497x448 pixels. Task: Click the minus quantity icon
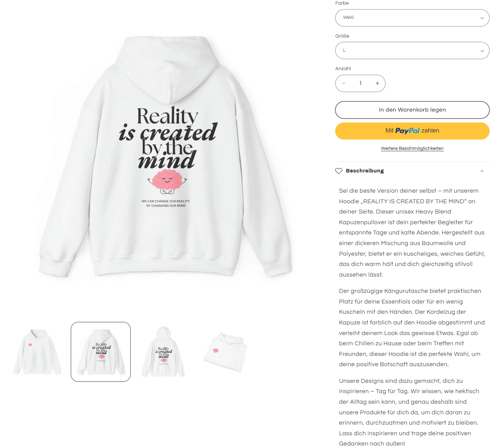click(344, 83)
